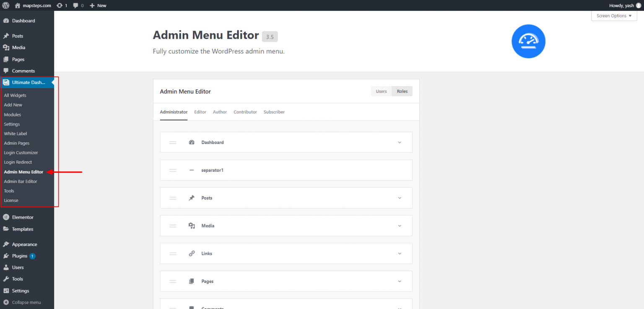
Task: Expand the Posts row chevron
Action: point(399,198)
